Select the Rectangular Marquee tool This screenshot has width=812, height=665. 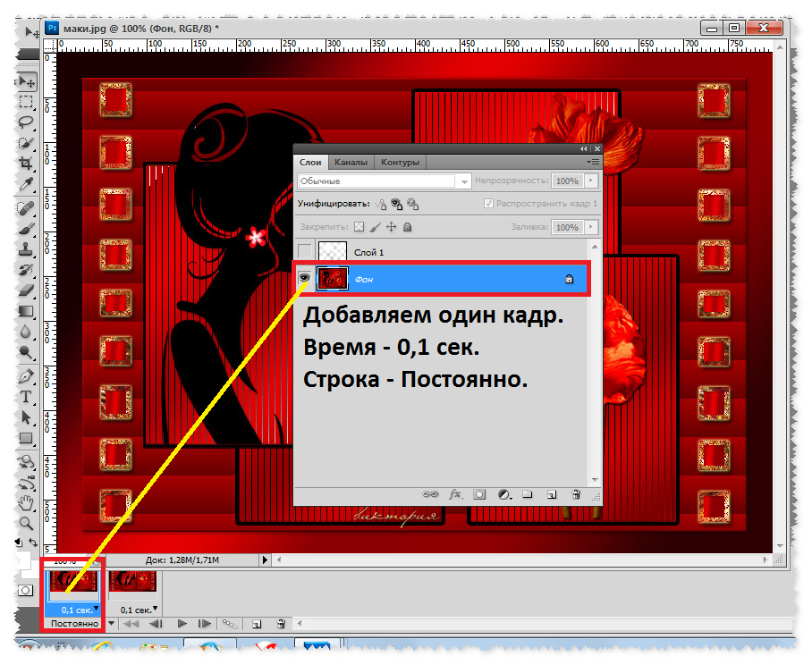(x=26, y=102)
